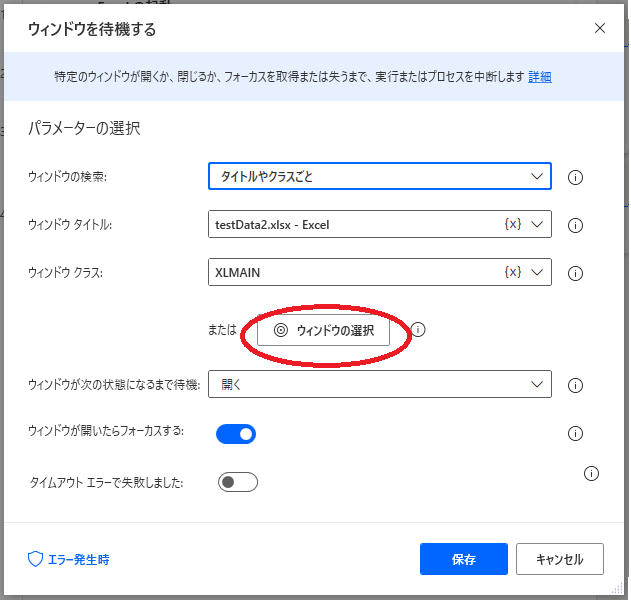Click info icon for 次の状態になるまで待機 dropdown
The width and height of the screenshot is (631, 600).
pos(575,385)
